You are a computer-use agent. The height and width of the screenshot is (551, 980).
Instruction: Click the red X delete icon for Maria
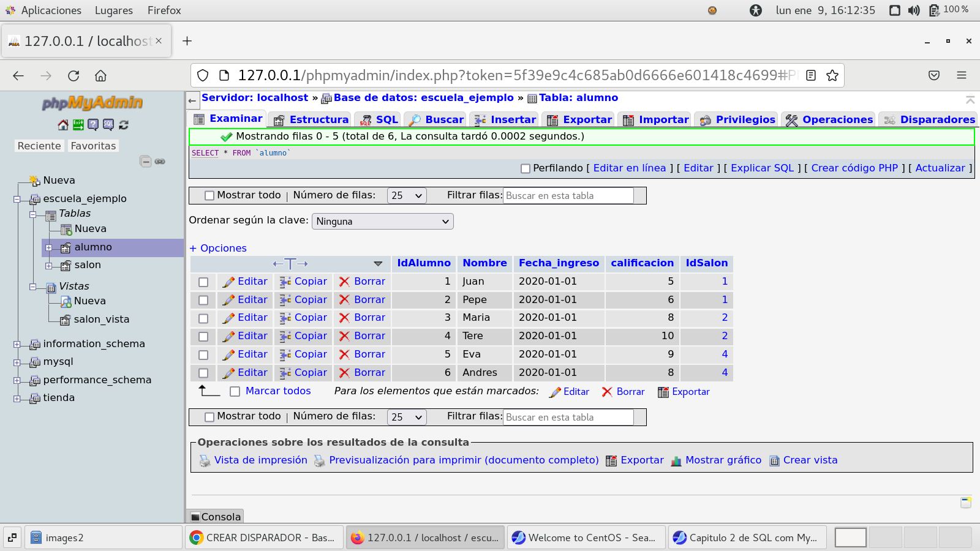[344, 318]
